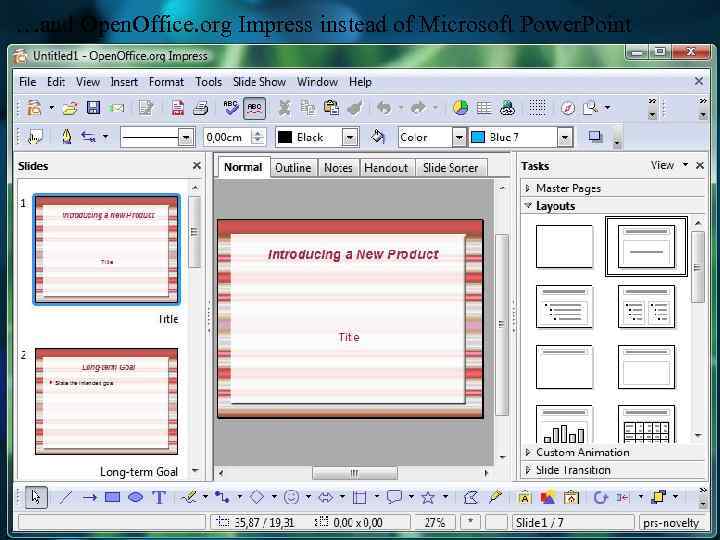Click the Copy icon
Screen dimensions: 720x540
click(308, 108)
